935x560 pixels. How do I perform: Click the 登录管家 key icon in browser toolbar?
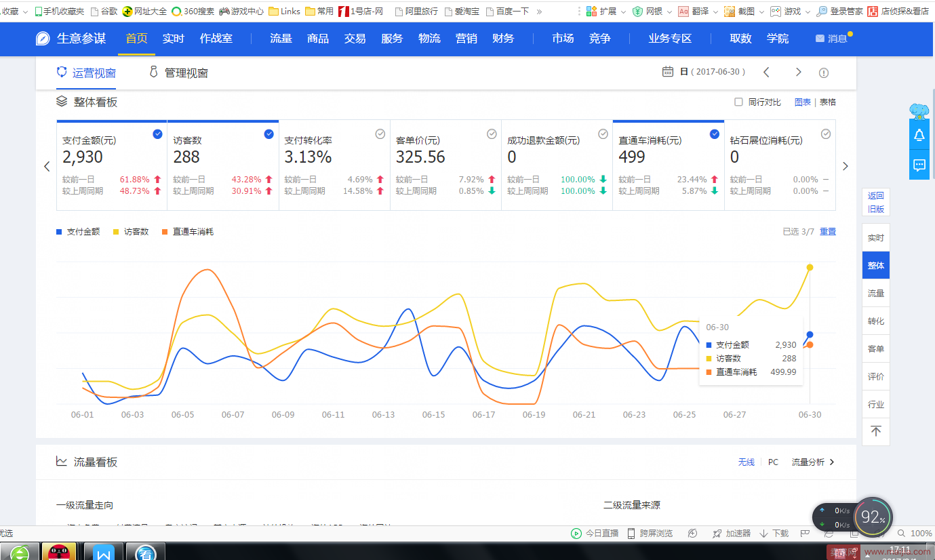click(822, 12)
